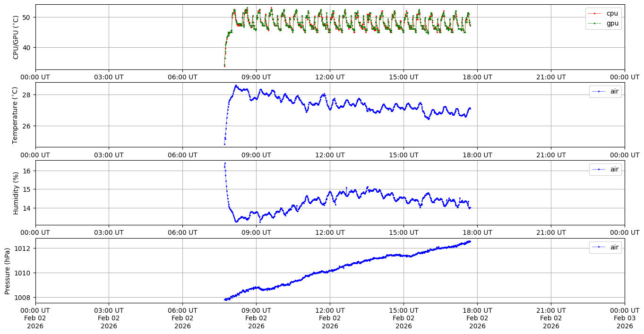This screenshot has width=644, height=334.
Task: Click the red cpu line marker in legend
Action: pos(595,14)
